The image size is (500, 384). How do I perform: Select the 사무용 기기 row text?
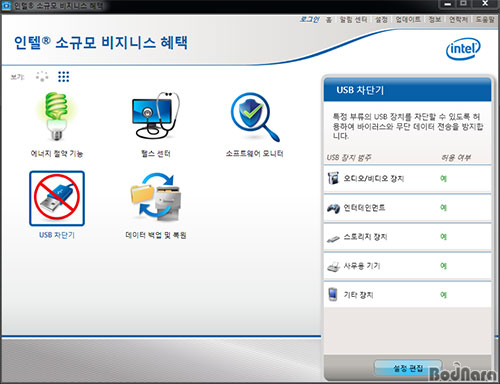(362, 266)
